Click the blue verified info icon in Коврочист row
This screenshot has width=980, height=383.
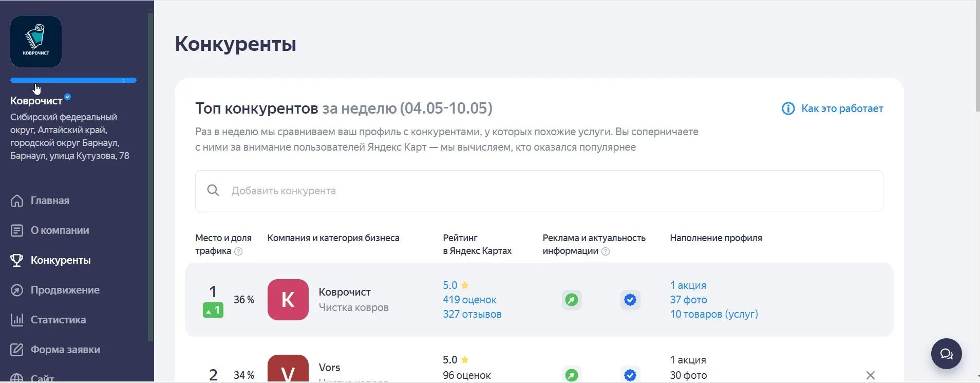click(x=630, y=300)
